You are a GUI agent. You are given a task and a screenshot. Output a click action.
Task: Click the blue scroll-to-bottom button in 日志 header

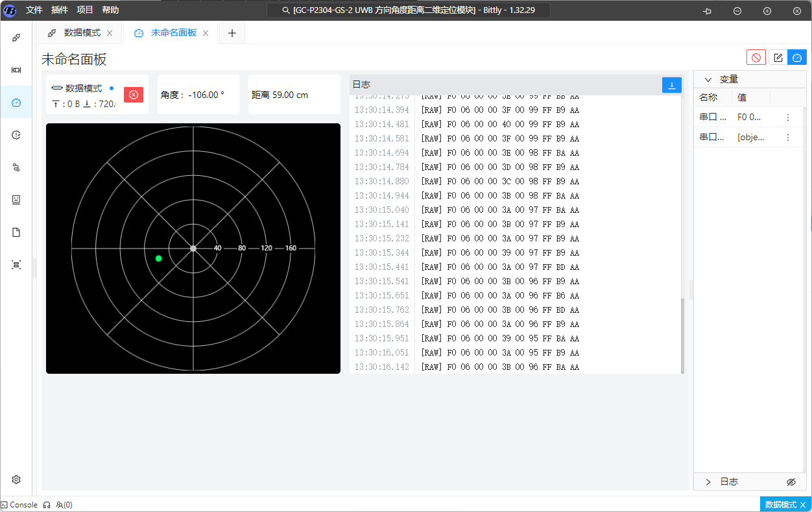click(x=672, y=85)
